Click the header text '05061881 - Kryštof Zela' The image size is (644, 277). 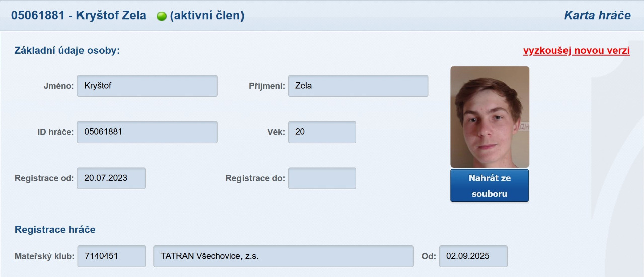[x=78, y=16]
